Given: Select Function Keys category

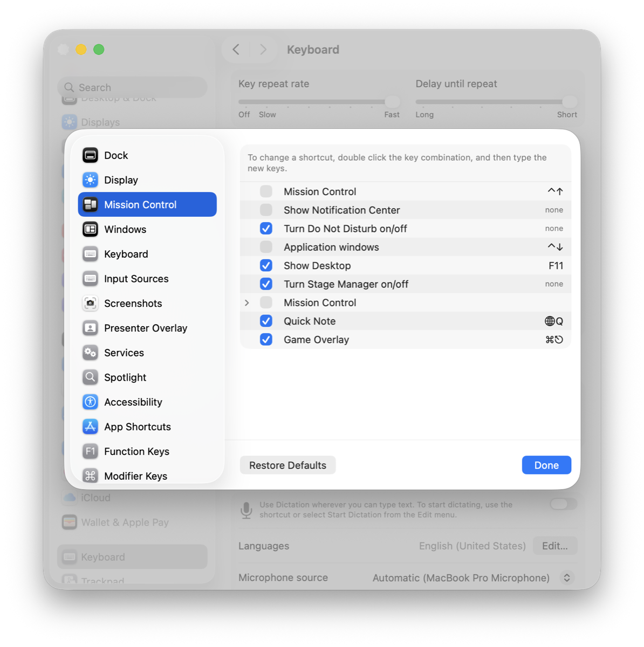Looking at the screenshot, I should click(x=147, y=451).
